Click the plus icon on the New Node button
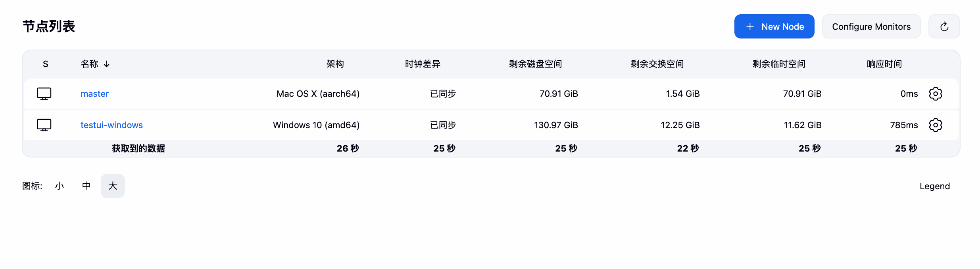980x269 pixels. point(749,26)
